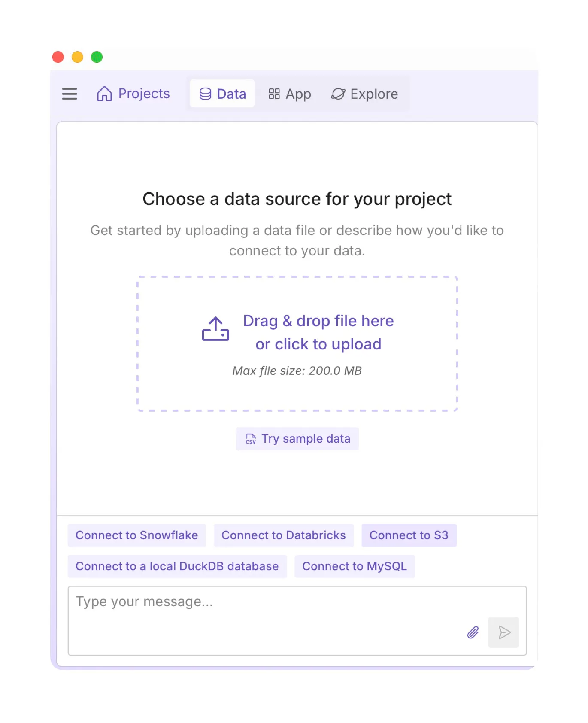The height and width of the screenshot is (723, 588).
Task: Open the hamburger menu
Action: point(70,94)
